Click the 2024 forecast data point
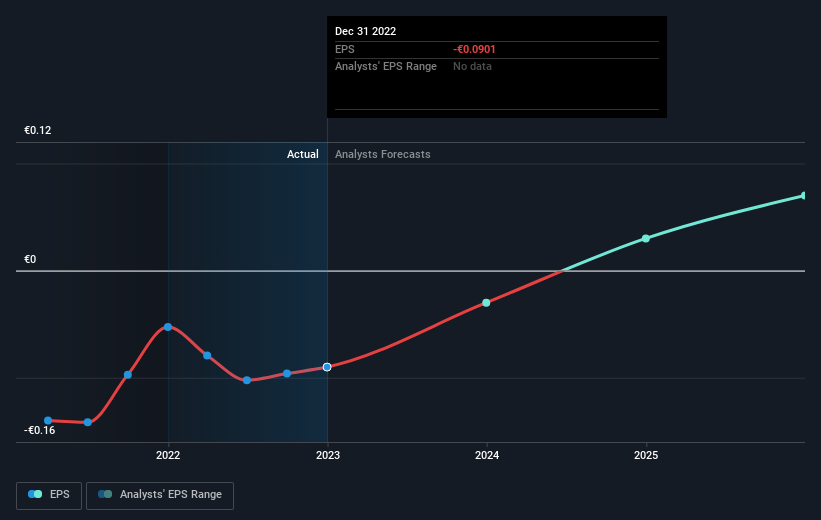Screen dimensions: 821x520 (486, 303)
